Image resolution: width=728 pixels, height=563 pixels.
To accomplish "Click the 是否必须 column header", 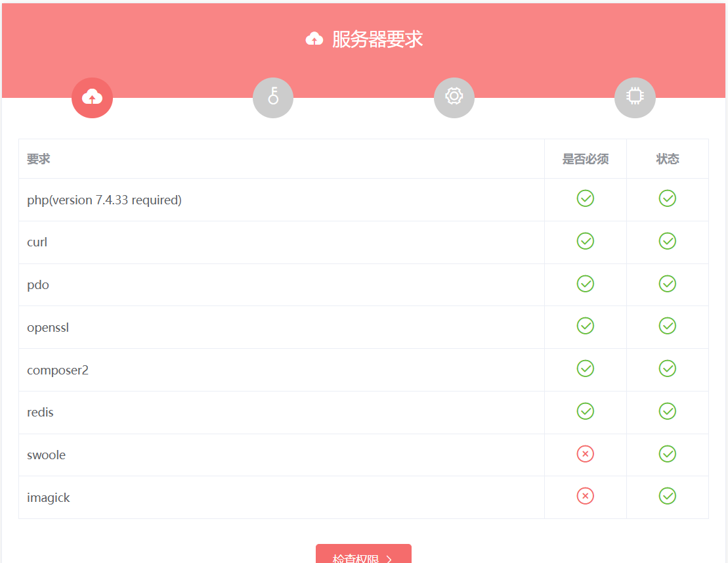I will [586, 159].
